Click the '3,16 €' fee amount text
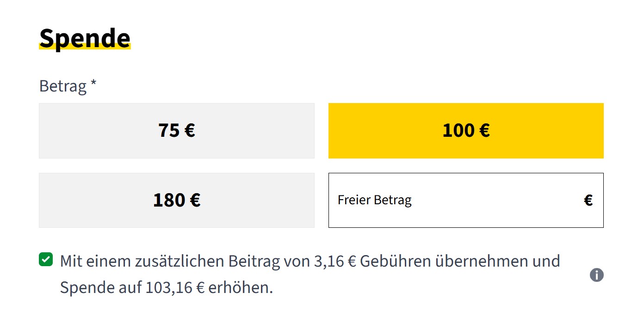The height and width of the screenshot is (317, 644). pos(334,262)
